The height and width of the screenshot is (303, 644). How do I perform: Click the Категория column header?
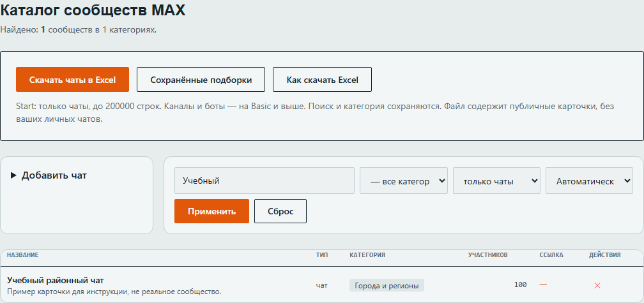coord(367,255)
